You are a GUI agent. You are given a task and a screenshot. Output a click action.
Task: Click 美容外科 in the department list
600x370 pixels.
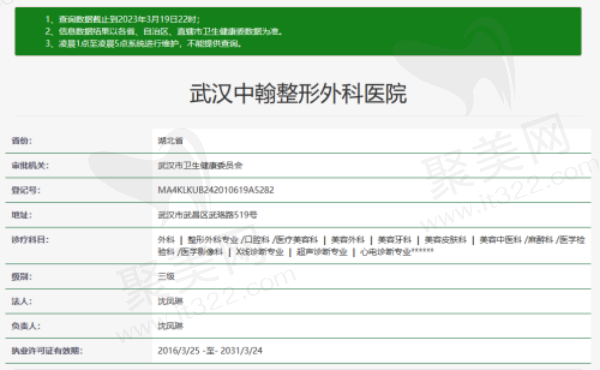[348, 240]
